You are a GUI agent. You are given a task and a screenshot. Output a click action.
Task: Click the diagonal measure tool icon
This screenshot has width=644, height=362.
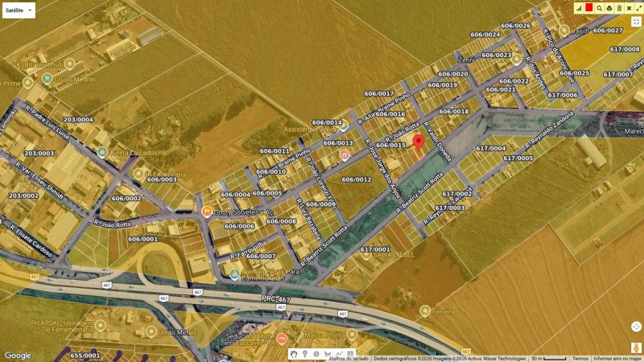pyautogui.click(x=638, y=8)
